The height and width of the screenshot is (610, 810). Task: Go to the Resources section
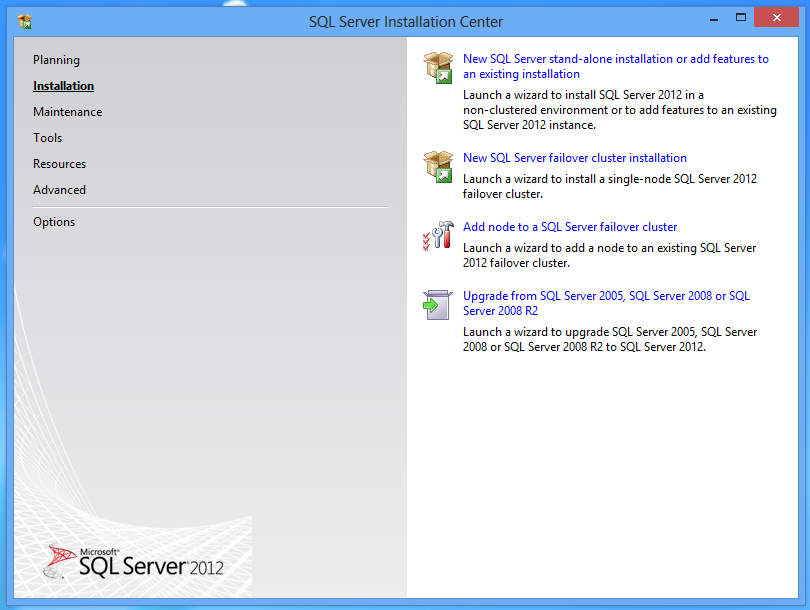59,164
